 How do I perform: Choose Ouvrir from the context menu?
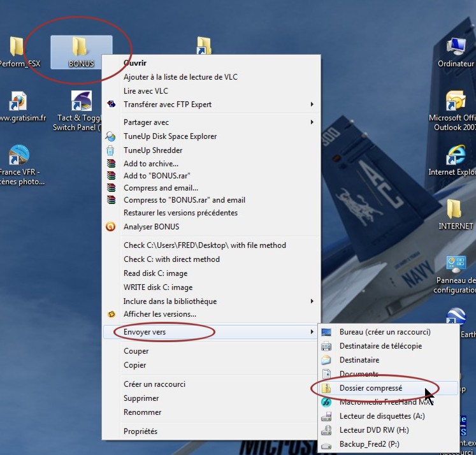pos(135,63)
